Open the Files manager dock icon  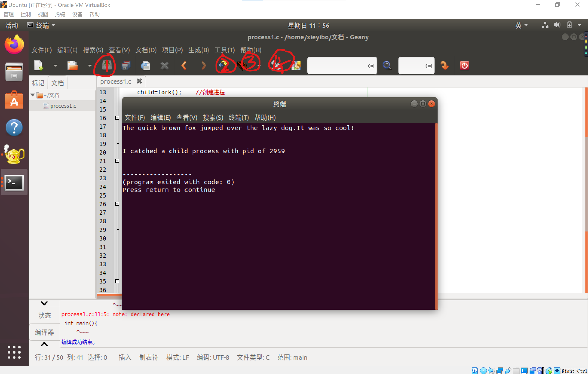[x=14, y=72]
